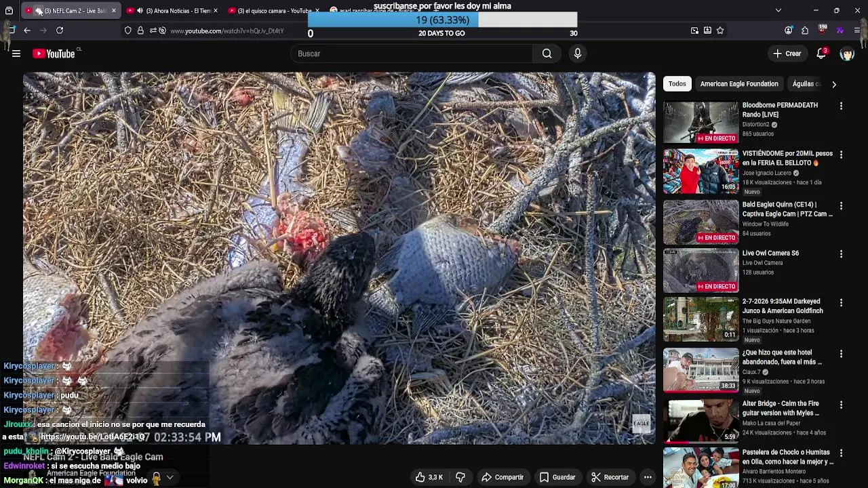
Task: Click the download/install icon left of the bookmark star
Action: pyautogui.click(x=707, y=30)
